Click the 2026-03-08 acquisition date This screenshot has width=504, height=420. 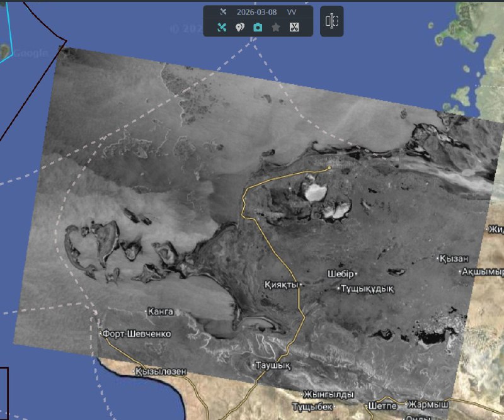(256, 12)
